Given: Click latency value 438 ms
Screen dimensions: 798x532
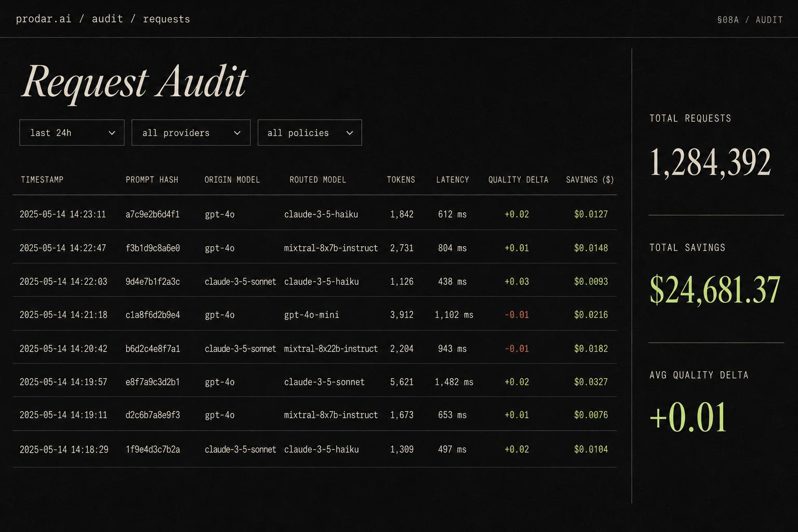Looking at the screenshot, I should pos(452,282).
